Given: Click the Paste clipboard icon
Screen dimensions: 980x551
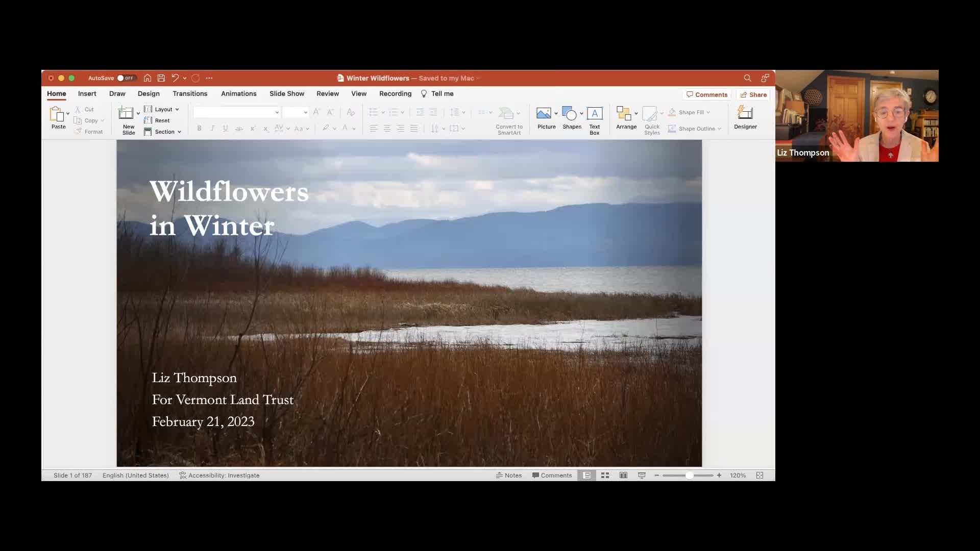Looking at the screenshot, I should 57,114.
